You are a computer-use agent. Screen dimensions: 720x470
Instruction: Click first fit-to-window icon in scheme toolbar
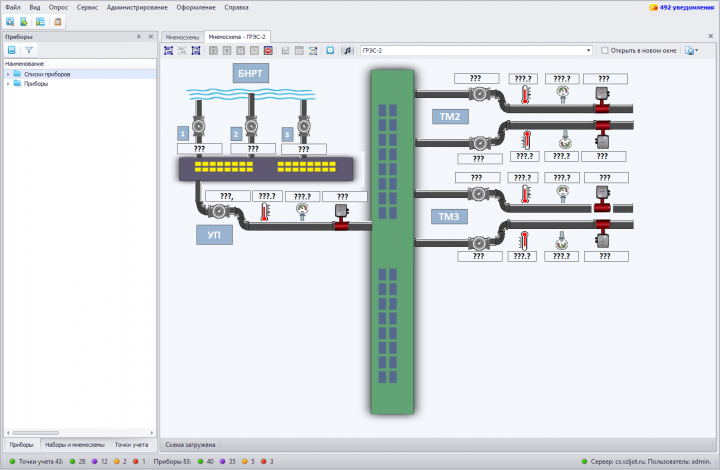tap(169, 50)
